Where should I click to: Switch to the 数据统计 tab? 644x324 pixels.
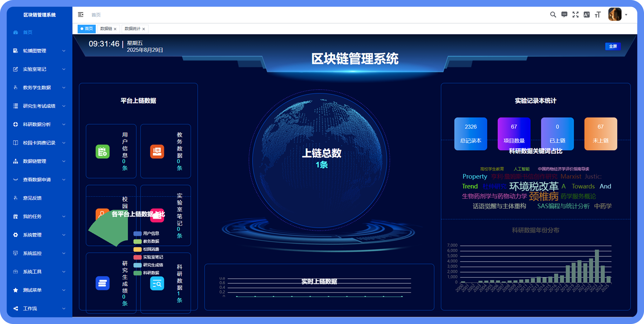click(x=132, y=29)
